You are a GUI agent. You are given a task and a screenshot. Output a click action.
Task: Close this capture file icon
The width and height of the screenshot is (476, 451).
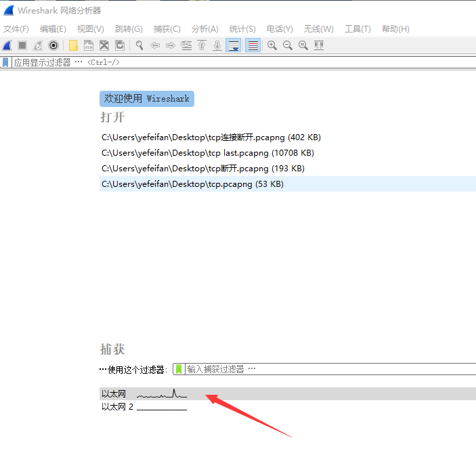[104, 45]
